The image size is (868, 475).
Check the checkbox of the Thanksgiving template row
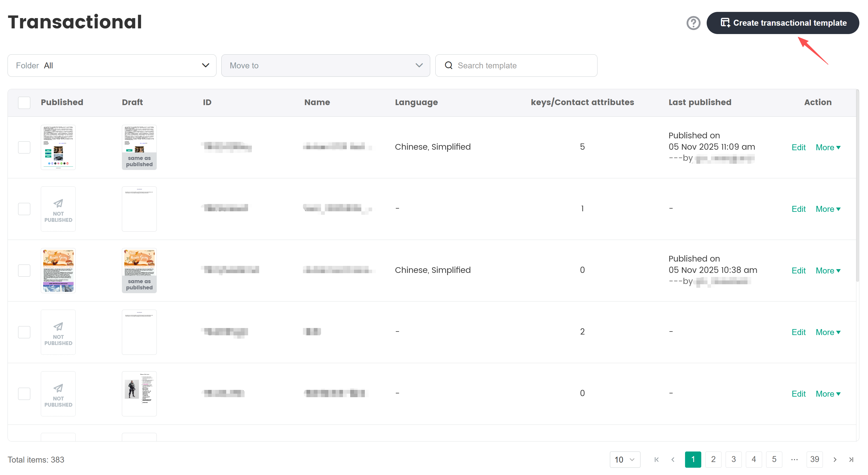coord(24,270)
